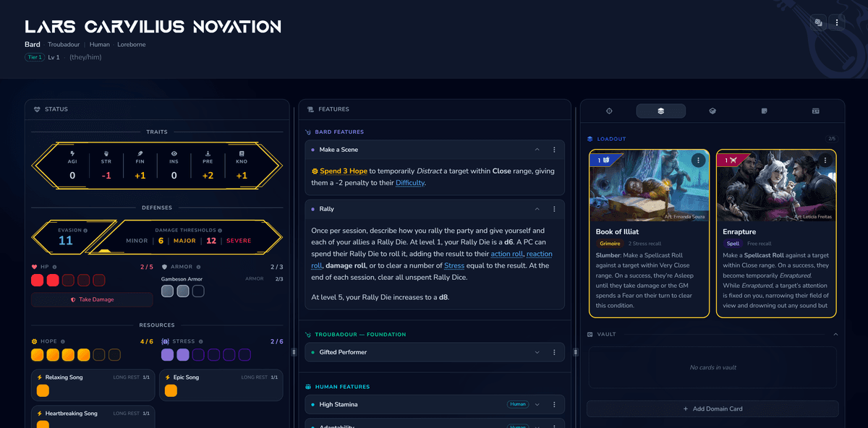
Task: Click the Status panel heartbeat icon
Action: click(37, 109)
